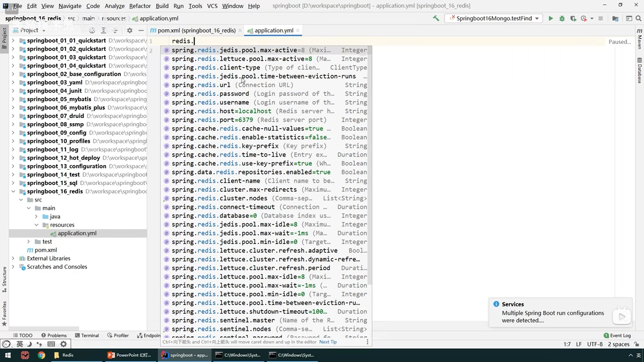Open the run configuration dropdown
The image size is (644, 362).
493,18
